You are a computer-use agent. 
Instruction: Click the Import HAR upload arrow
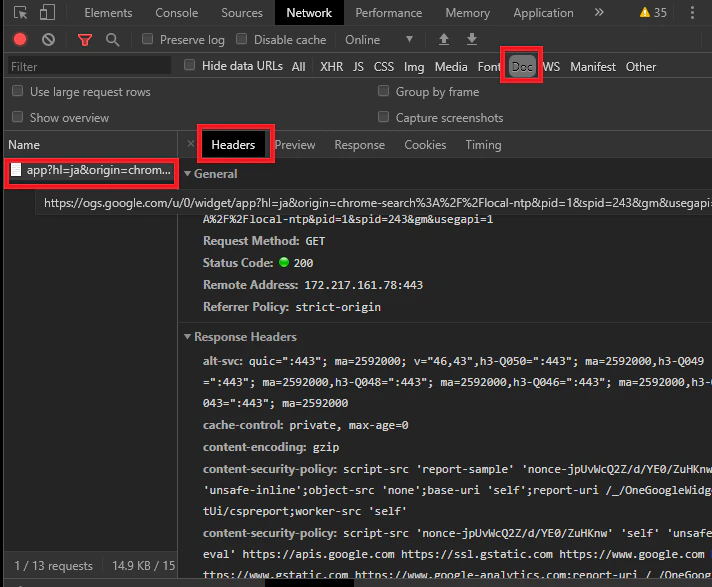point(444,39)
